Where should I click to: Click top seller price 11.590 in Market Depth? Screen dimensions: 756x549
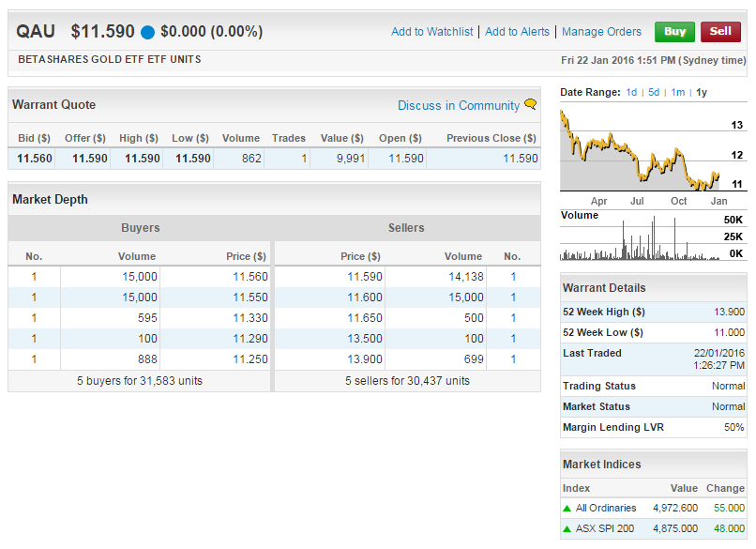click(x=365, y=277)
